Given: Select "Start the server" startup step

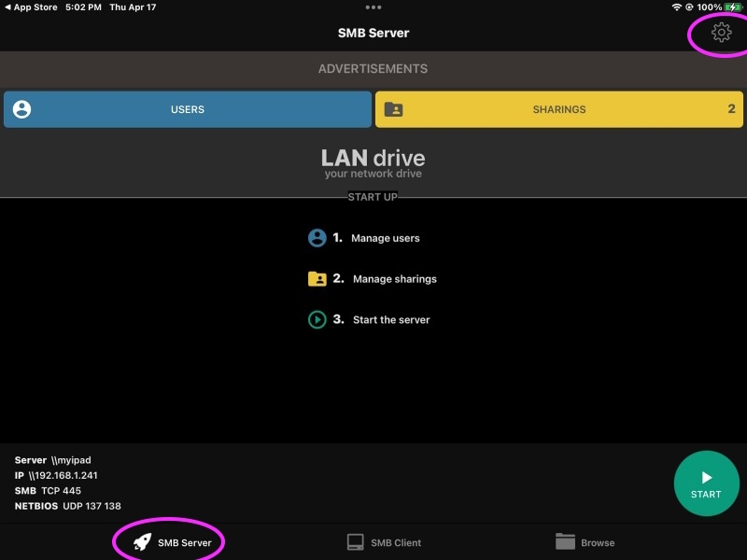Looking at the screenshot, I should click(391, 320).
